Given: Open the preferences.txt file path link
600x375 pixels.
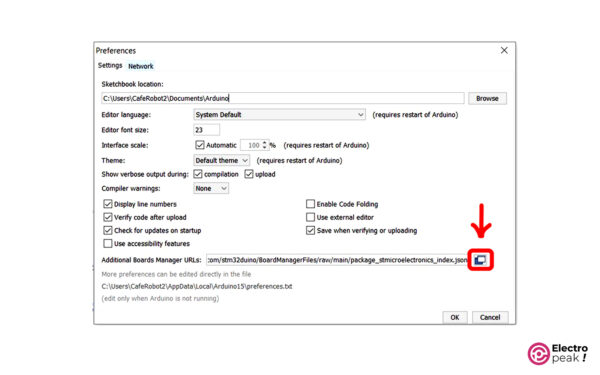Looking at the screenshot, I should point(197,286).
